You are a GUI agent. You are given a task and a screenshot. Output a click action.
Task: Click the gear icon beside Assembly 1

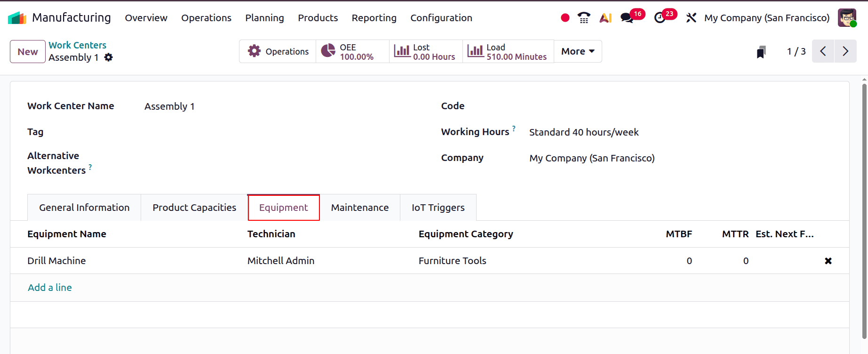point(109,57)
